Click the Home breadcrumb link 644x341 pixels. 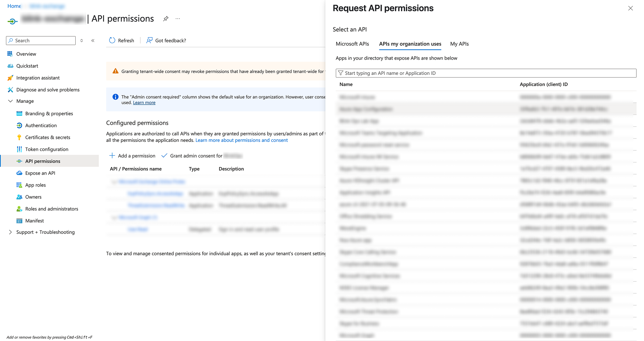[14, 6]
